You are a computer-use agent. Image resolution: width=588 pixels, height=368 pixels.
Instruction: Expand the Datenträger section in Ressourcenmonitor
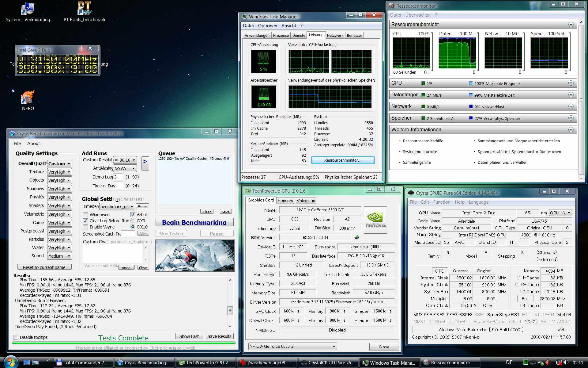point(571,95)
